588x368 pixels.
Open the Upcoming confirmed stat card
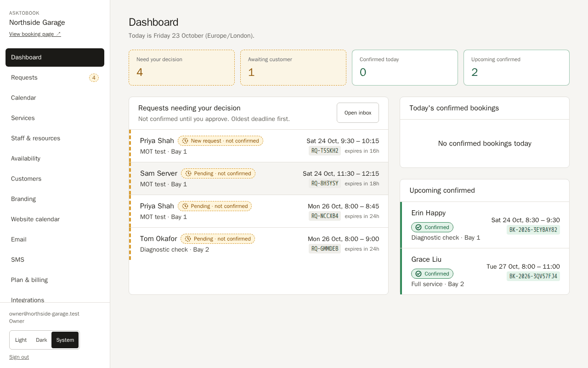(x=516, y=68)
